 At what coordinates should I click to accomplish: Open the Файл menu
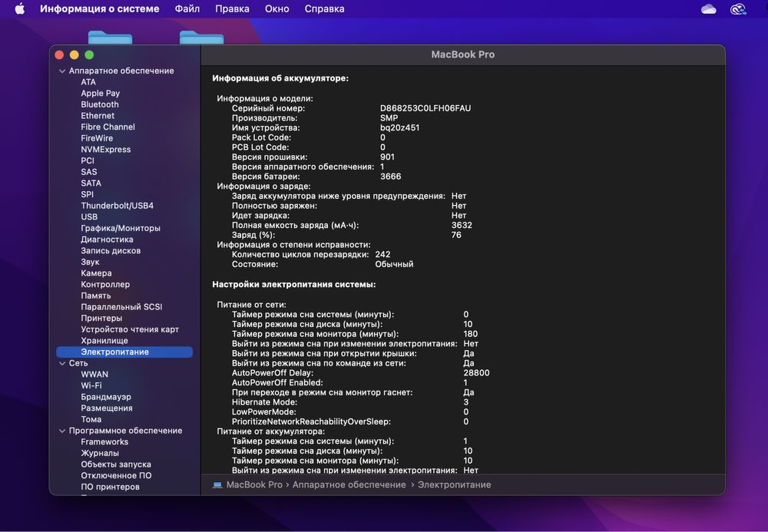click(x=187, y=8)
